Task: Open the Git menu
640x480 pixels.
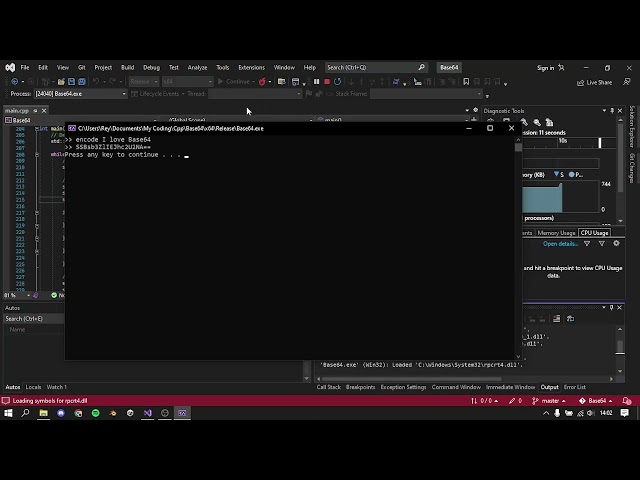Action: [82, 67]
